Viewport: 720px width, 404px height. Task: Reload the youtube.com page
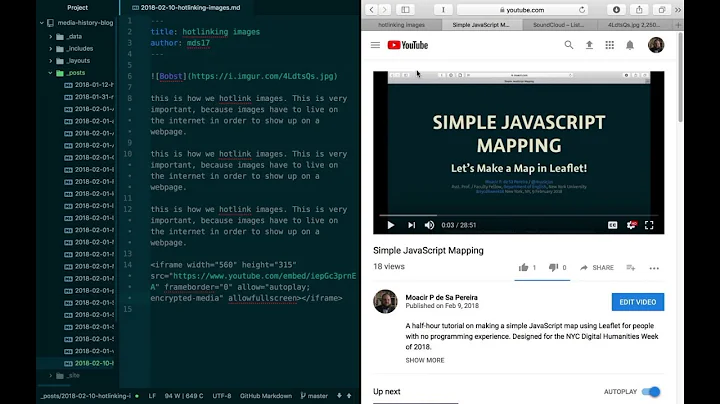tap(582, 10)
